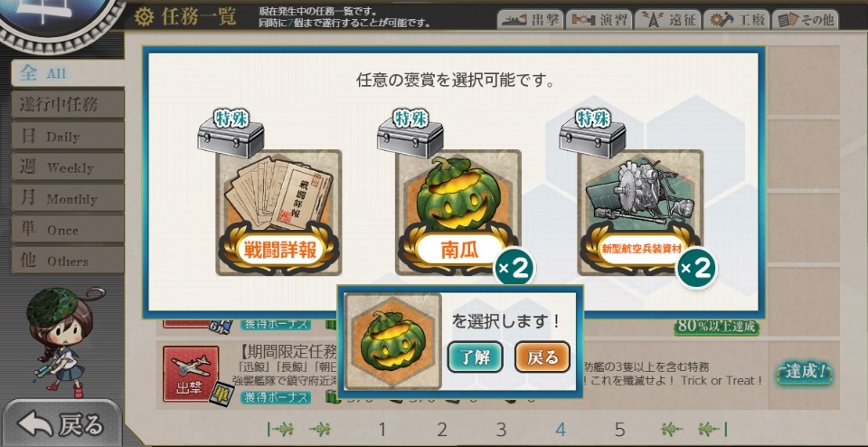This screenshot has width=868, height=447.
Task: Open the 出撃 sortie menu tab
Action: point(530,20)
